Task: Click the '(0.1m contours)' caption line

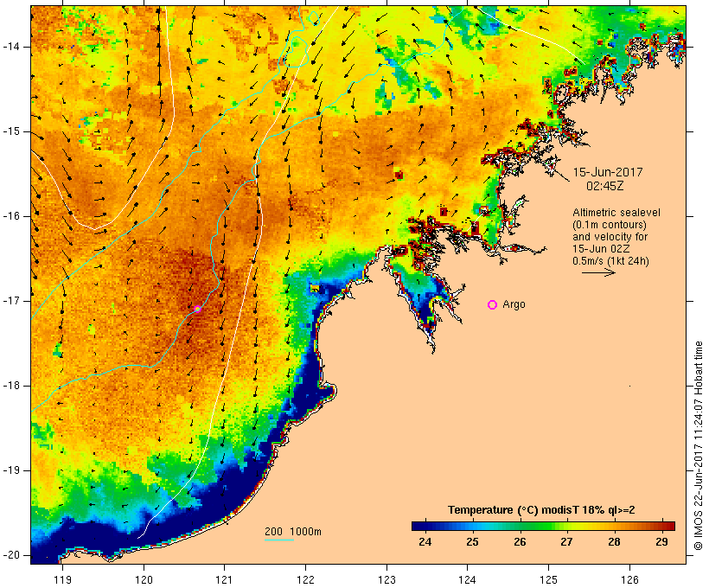Action: pyautogui.click(x=610, y=225)
